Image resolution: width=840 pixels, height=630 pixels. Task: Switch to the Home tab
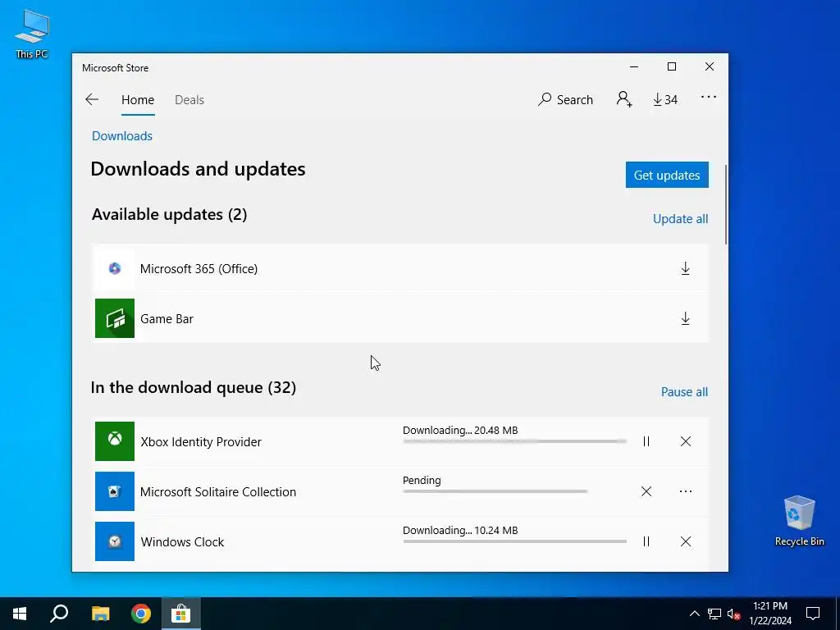(x=138, y=100)
